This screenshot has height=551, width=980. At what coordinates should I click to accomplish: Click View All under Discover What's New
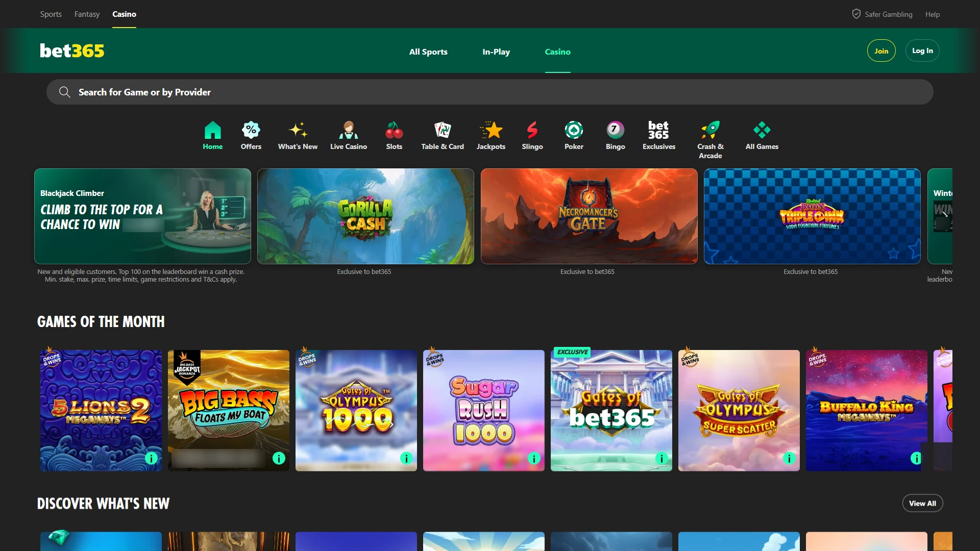click(922, 503)
